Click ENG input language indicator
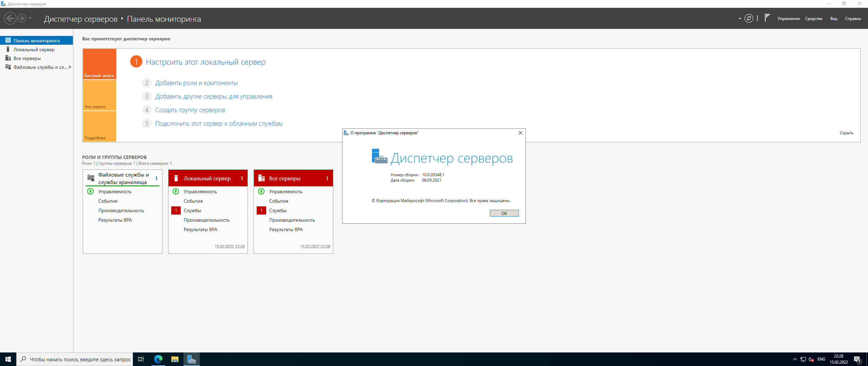 [x=821, y=359]
